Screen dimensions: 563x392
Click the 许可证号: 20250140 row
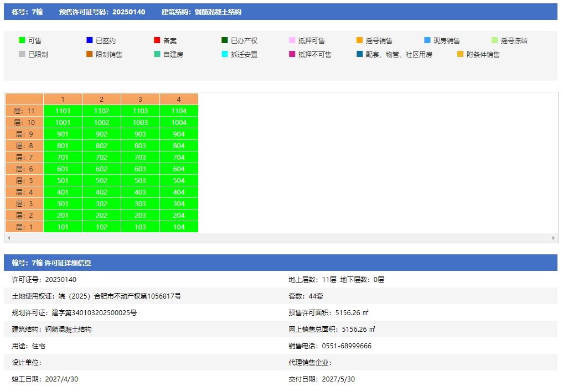tap(44, 279)
